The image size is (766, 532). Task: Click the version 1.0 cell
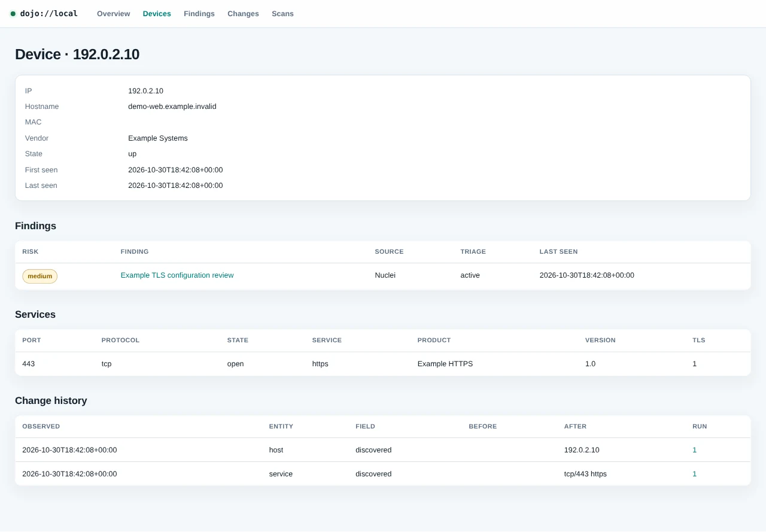pos(591,364)
